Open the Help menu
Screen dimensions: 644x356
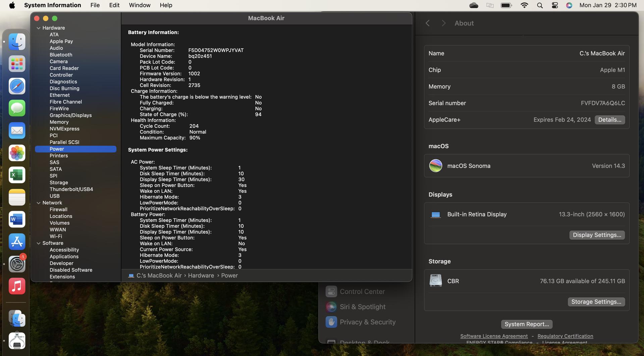(x=166, y=5)
